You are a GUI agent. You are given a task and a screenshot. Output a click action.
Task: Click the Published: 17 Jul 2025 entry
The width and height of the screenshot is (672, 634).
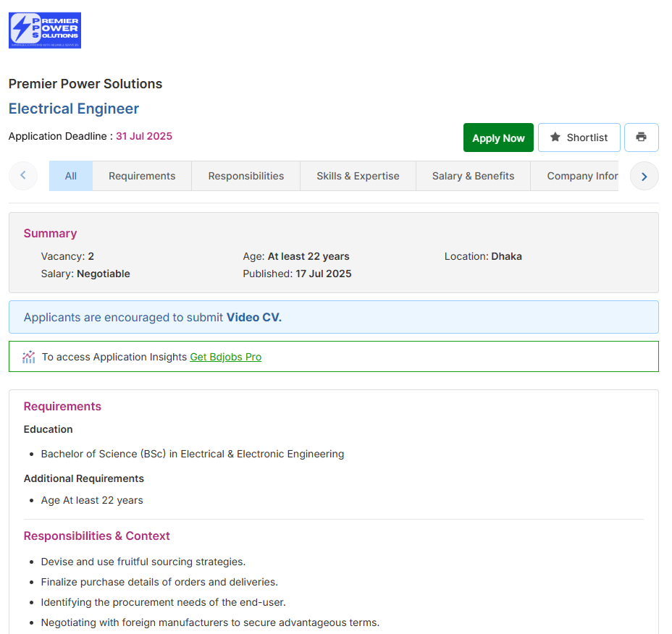pos(297,274)
